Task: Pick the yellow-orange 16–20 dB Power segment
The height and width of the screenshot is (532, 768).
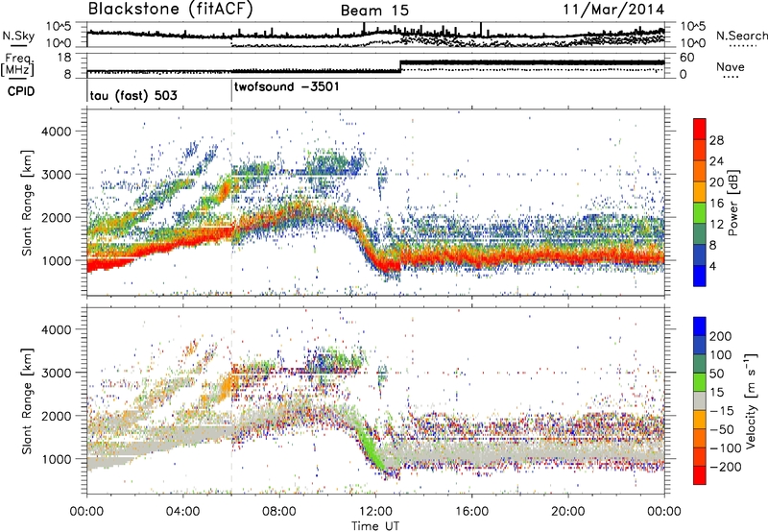Action: pos(700,192)
